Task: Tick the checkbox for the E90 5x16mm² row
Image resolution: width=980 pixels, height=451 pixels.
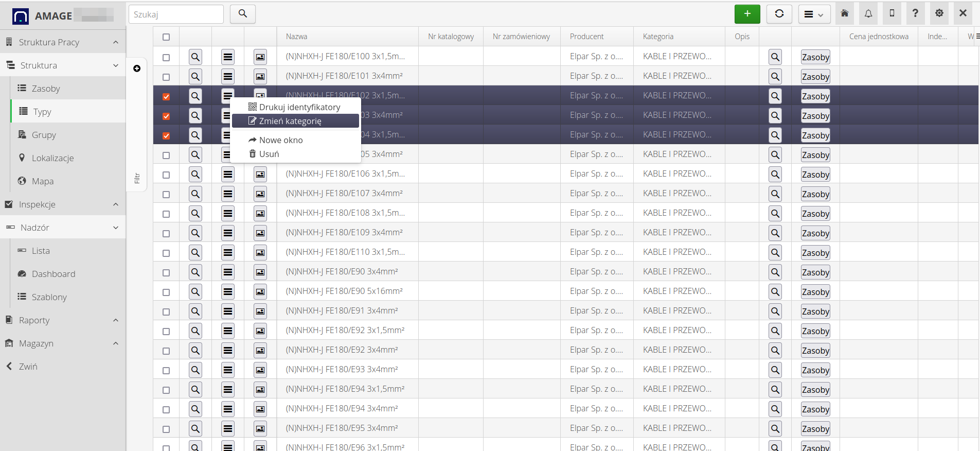Action: [x=166, y=292]
